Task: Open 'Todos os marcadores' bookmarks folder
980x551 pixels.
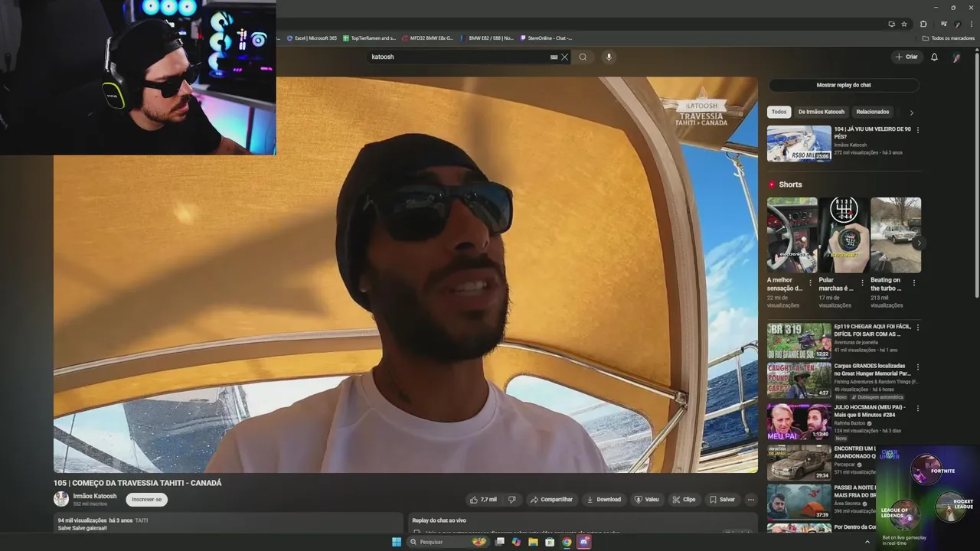Action: (949, 37)
